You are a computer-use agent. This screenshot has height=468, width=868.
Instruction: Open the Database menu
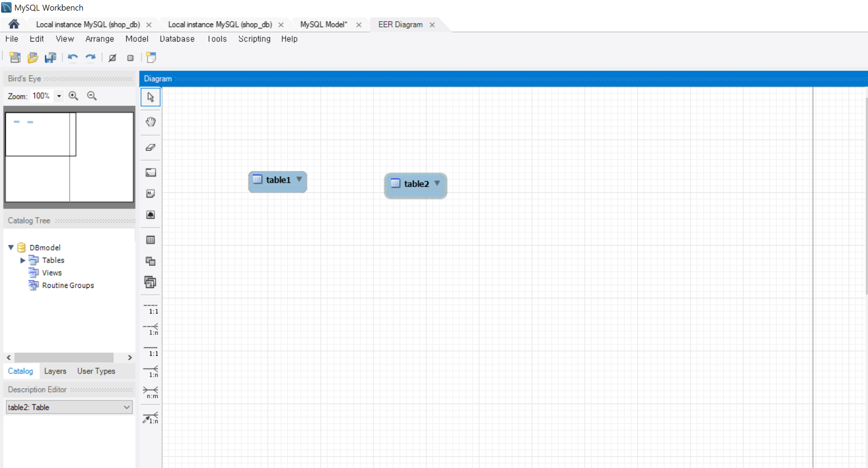point(177,39)
